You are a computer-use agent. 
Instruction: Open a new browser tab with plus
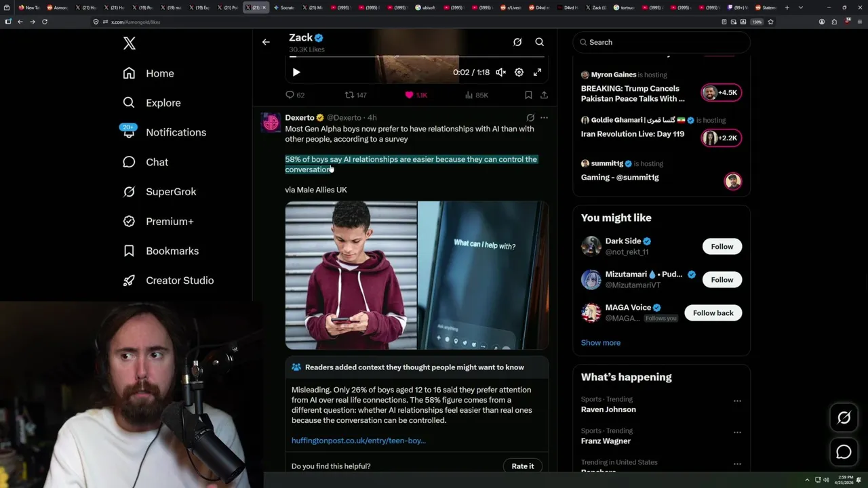pyautogui.click(x=787, y=7)
